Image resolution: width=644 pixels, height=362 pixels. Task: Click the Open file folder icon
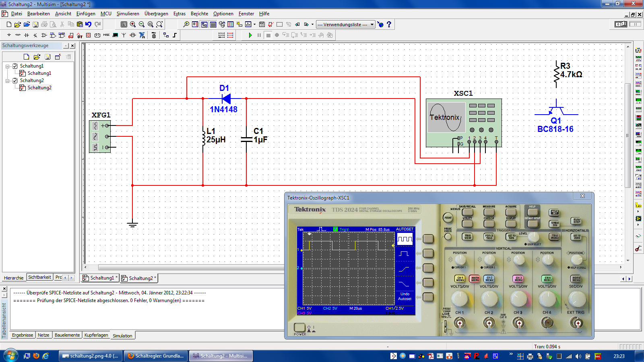click(18, 25)
